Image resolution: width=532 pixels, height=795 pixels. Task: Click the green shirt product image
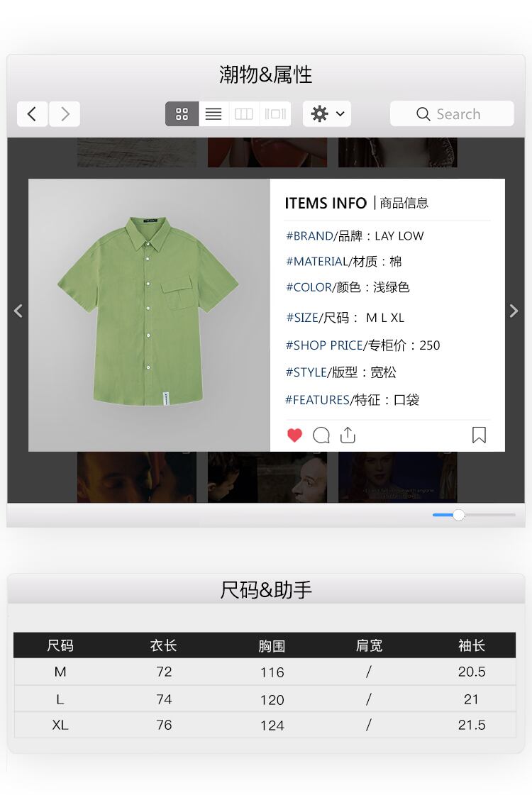point(148,311)
